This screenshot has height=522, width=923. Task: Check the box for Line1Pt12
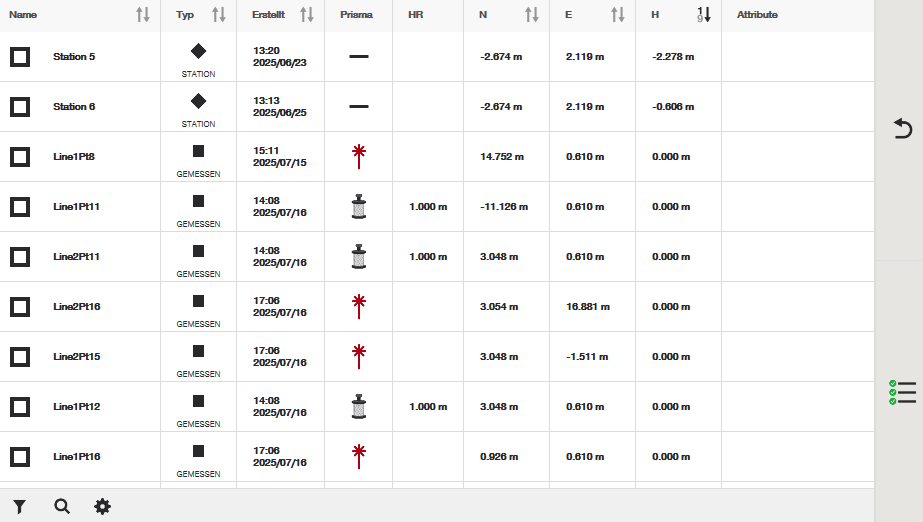click(20, 407)
